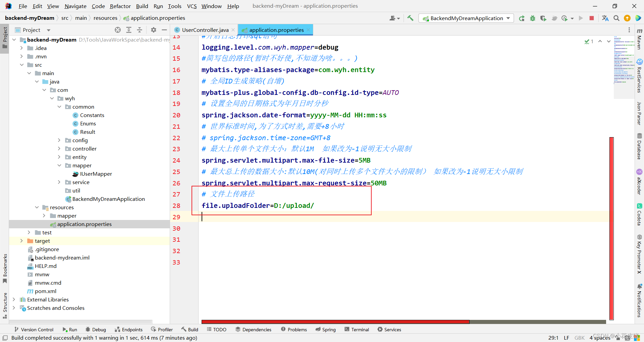Jump to next highlighted problem arrow
The width and height of the screenshot is (644, 342).
pos(608,41)
